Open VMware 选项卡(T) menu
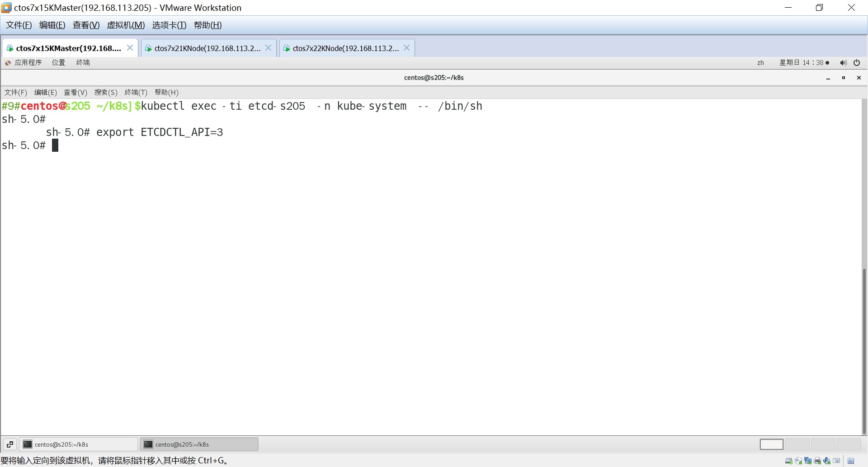The width and height of the screenshot is (868, 467). pyautogui.click(x=169, y=25)
